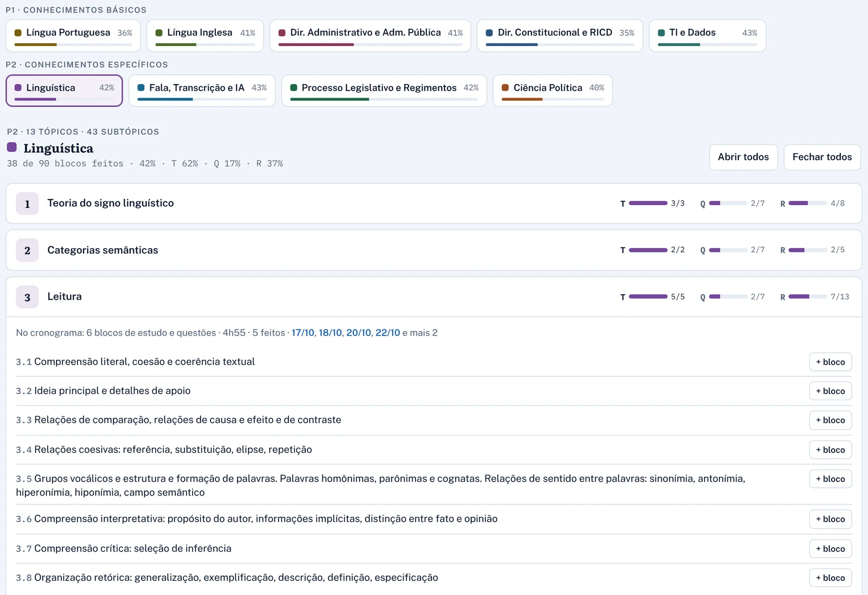
Task: Switch to the Língua Inglesa tab
Action: coord(205,36)
